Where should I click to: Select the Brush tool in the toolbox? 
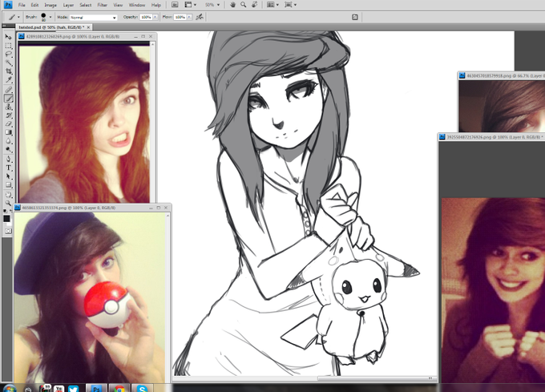(x=8, y=99)
